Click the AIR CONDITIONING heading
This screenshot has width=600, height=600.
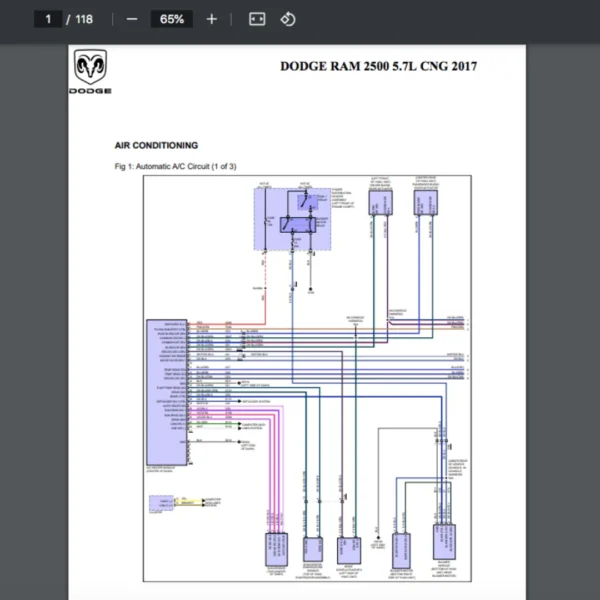(156, 145)
